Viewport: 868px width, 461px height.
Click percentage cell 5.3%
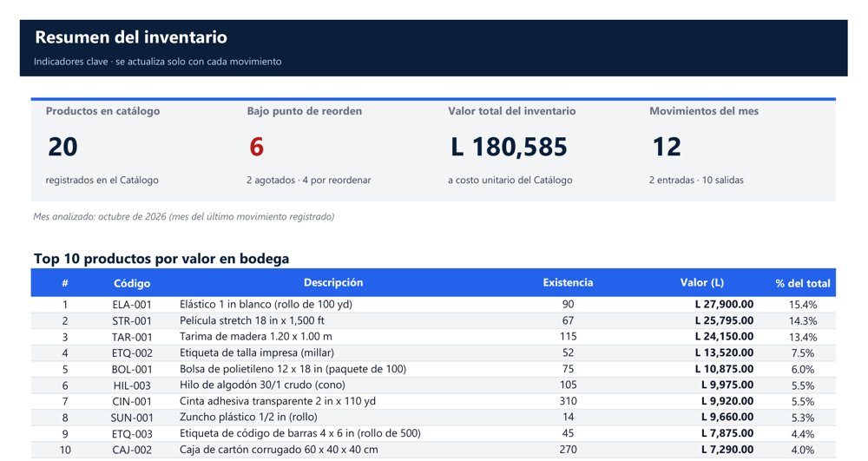[x=803, y=418]
